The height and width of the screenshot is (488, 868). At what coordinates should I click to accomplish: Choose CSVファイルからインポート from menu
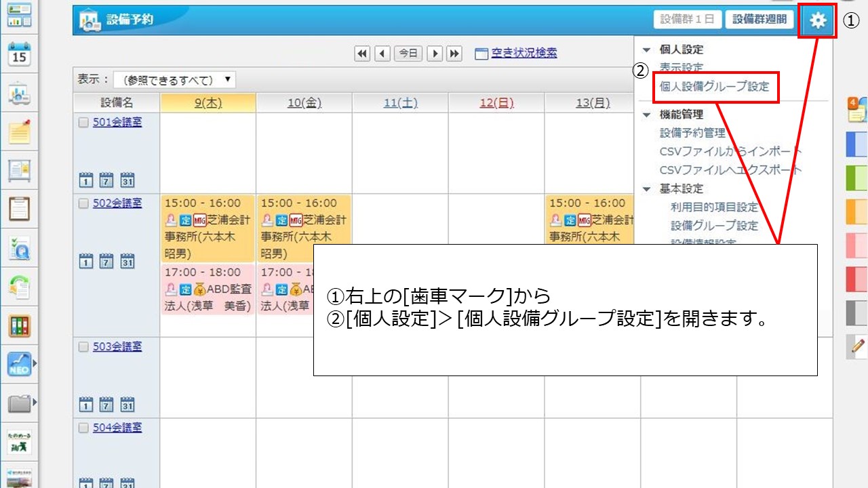(x=730, y=151)
